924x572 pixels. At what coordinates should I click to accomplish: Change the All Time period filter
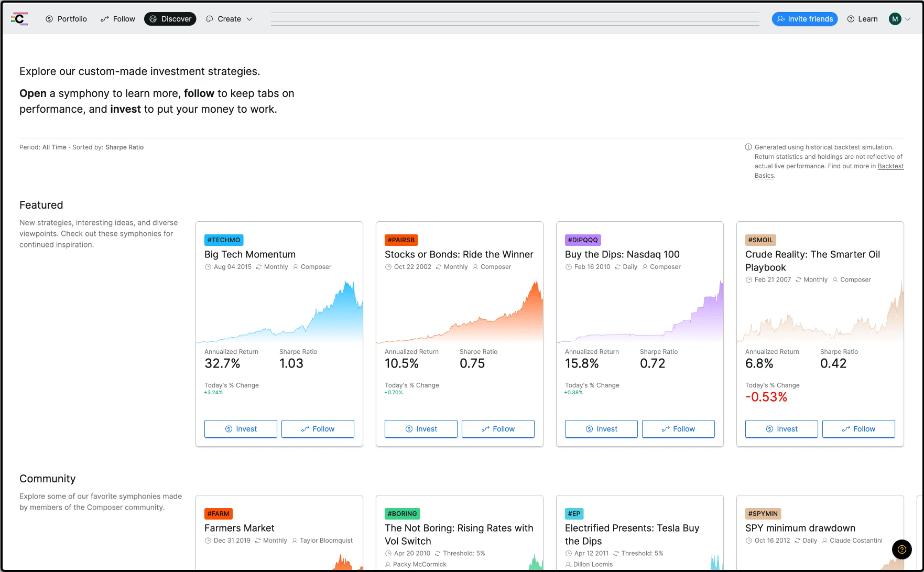tap(54, 147)
